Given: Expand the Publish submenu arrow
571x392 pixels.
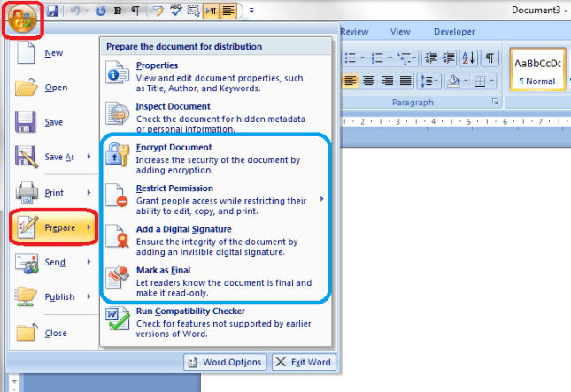Looking at the screenshot, I should point(89,296).
